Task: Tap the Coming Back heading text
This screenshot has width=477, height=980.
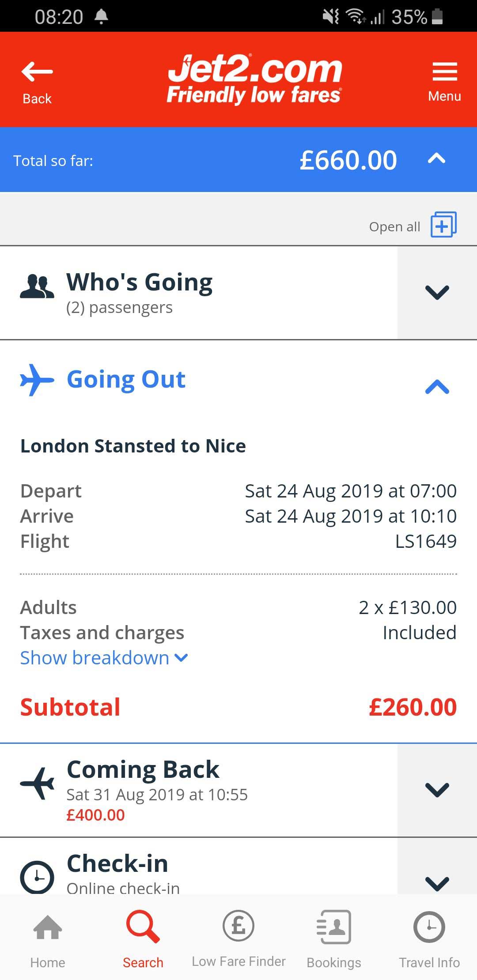Action: pyautogui.click(x=143, y=769)
